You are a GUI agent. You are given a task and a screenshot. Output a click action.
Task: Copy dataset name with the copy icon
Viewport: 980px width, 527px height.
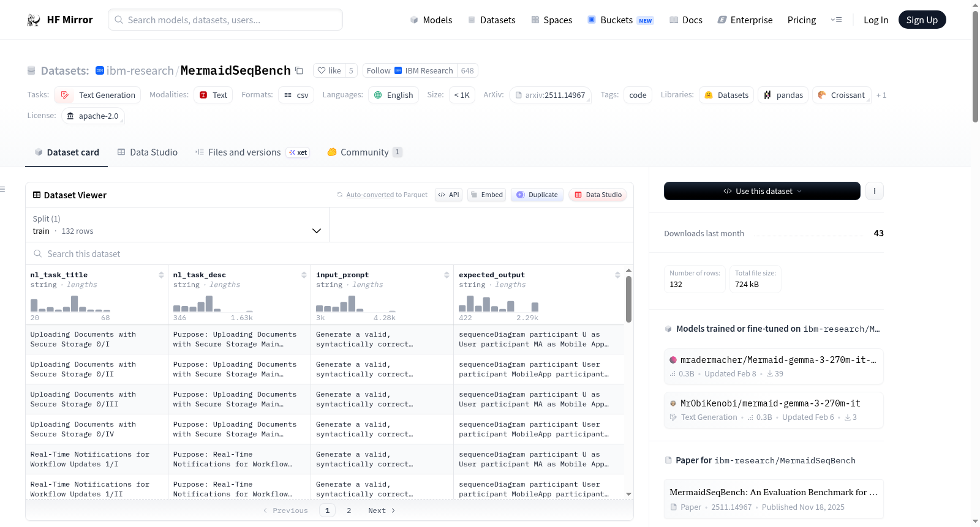299,70
